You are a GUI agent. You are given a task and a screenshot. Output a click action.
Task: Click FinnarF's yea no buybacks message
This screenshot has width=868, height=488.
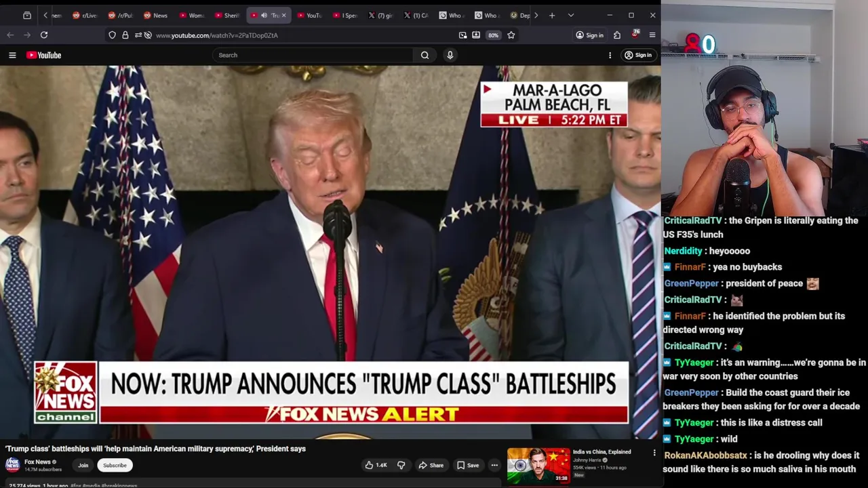coord(723,267)
